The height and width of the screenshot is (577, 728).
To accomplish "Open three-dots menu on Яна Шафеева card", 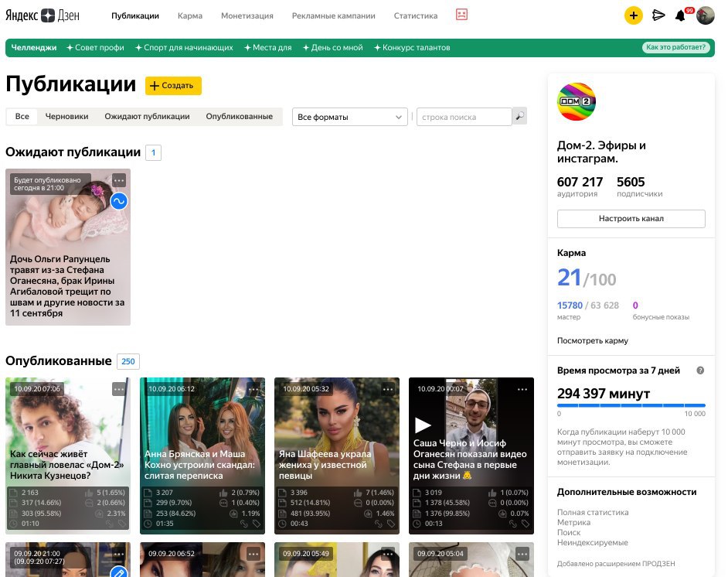I will pos(388,389).
